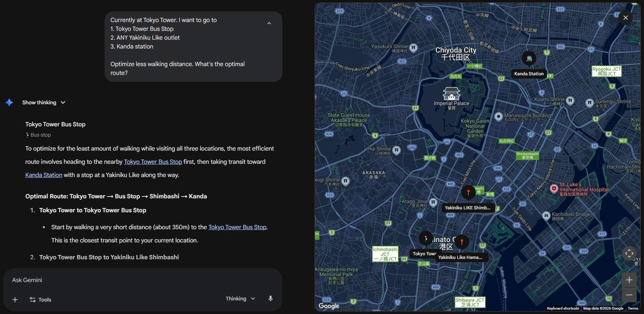The image size is (644, 314).
Task: Expand the Show thinking section
Action: (x=44, y=102)
